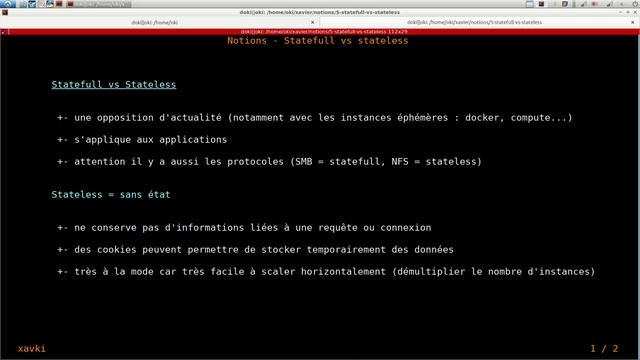Close the 5-statefull-vs-stateless terminal tab
The height and width of the screenshot is (360, 640).
tap(633, 22)
